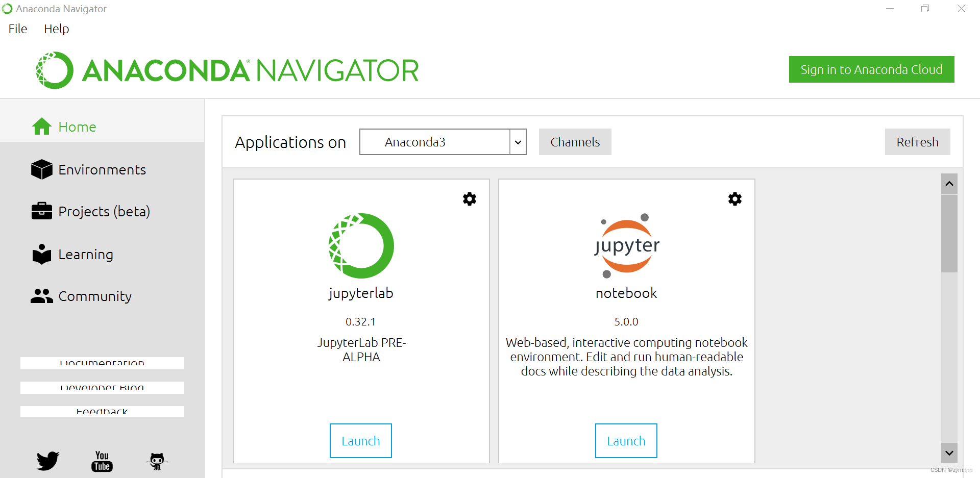Click the Jupyter notebook logo
This screenshot has width=980, height=478.
tap(627, 246)
